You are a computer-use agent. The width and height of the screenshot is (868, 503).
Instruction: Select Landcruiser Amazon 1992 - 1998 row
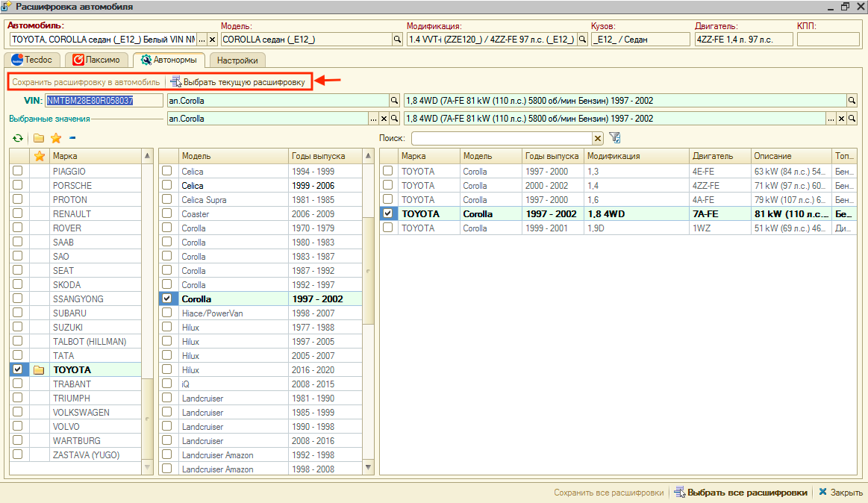(260, 454)
